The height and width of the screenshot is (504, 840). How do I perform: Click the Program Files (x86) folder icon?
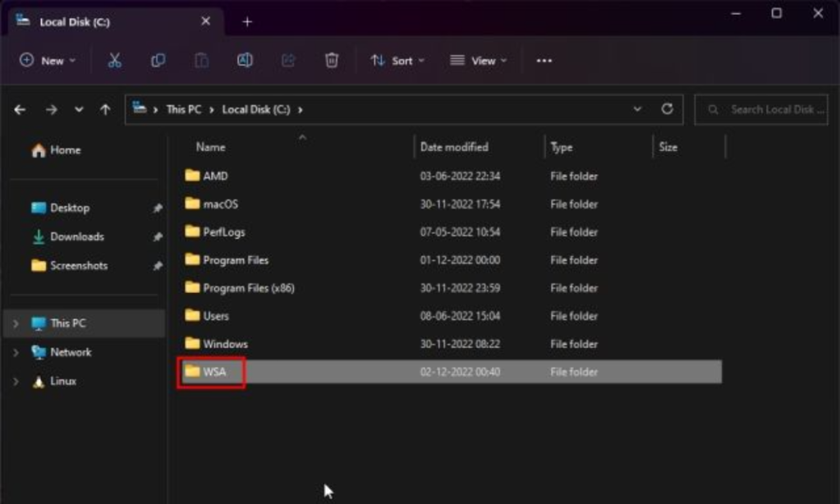pos(192,287)
